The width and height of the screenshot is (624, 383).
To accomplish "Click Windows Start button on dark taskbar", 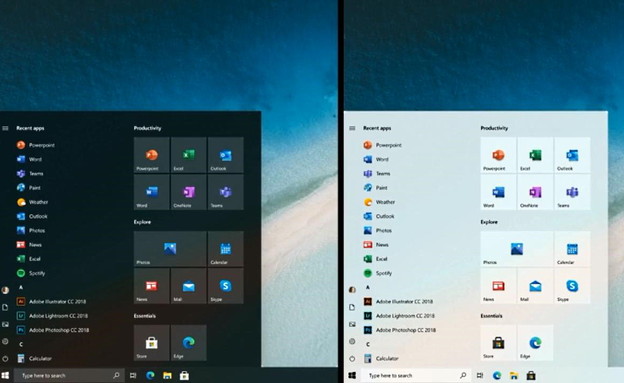I will [6, 375].
